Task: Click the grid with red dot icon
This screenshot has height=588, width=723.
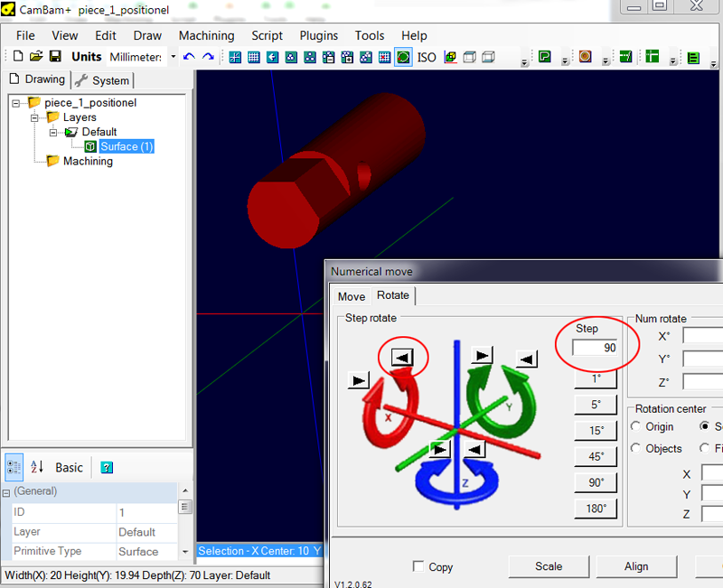Action: coord(384,57)
